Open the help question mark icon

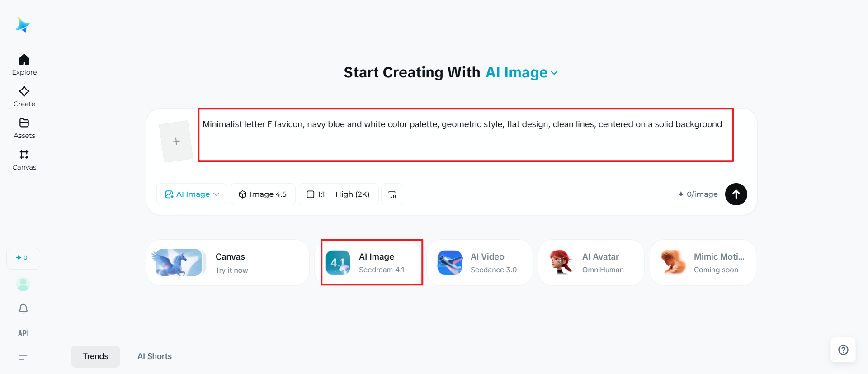(x=843, y=350)
